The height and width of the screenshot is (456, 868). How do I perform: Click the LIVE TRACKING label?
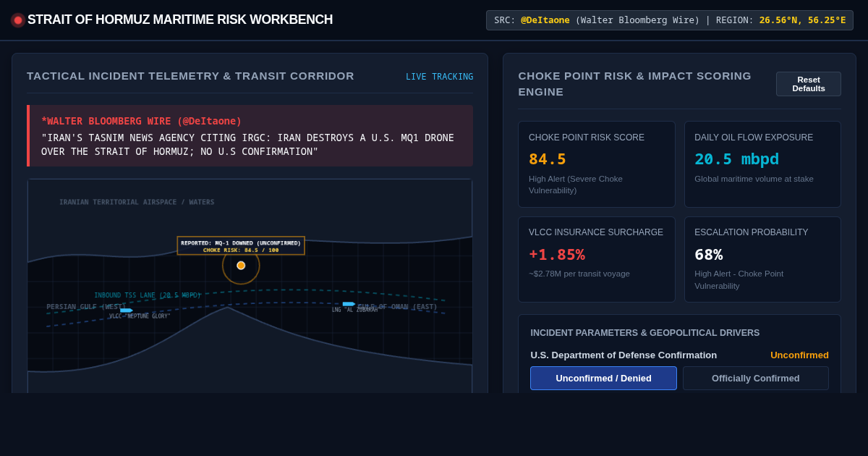pos(440,77)
